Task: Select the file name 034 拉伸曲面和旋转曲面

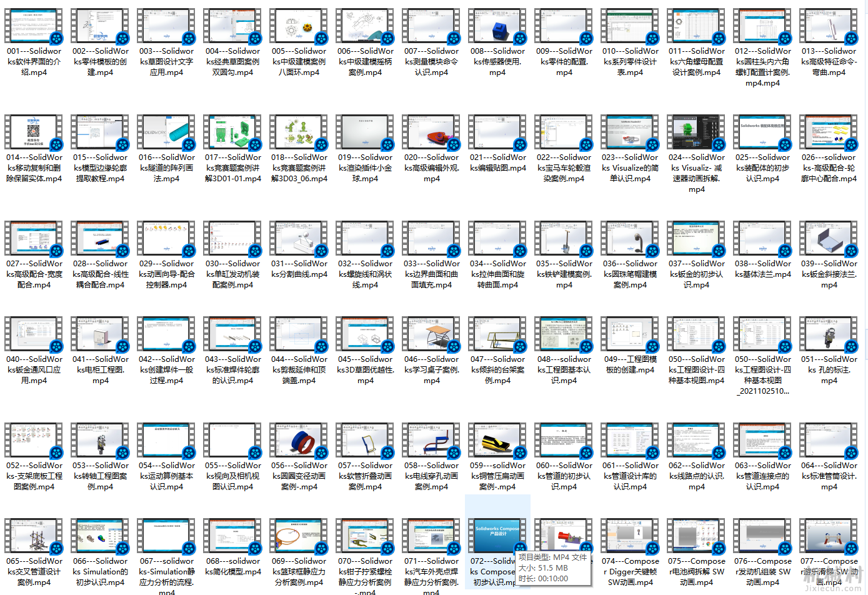Action: 497,274
